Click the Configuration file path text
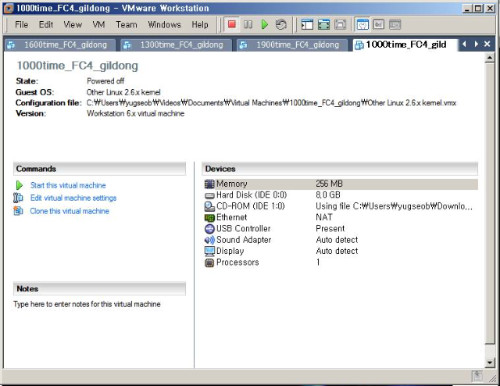500x386 pixels. click(271, 103)
